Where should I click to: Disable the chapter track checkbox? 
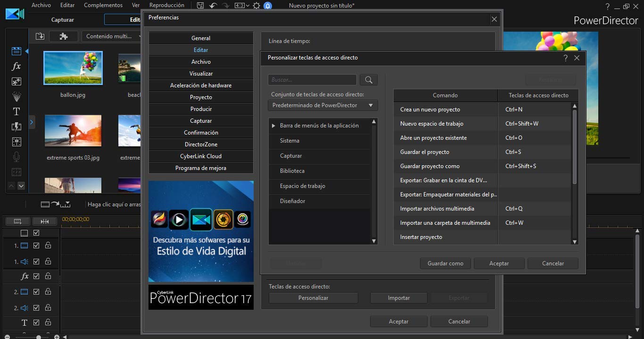[36, 233]
